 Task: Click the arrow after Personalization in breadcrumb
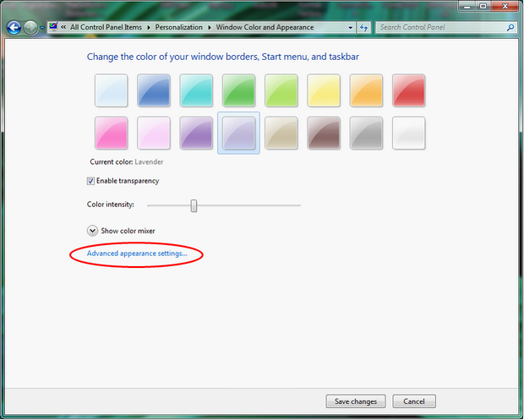(x=211, y=28)
